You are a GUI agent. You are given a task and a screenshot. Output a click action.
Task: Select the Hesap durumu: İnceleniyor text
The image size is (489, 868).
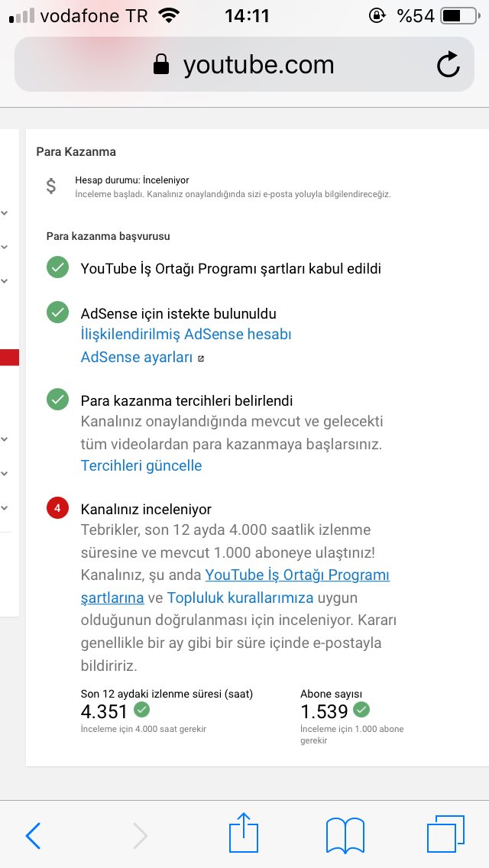pyautogui.click(x=132, y=180)
